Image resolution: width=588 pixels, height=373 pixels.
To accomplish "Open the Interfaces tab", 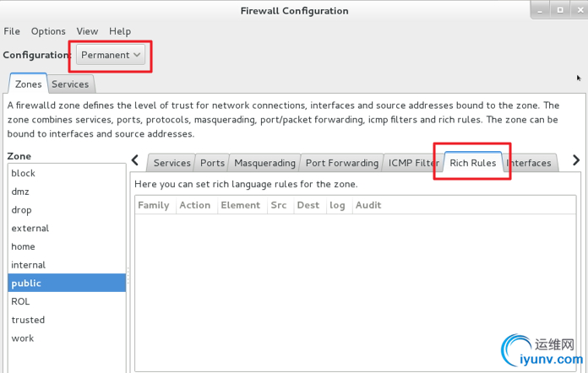I will click(529, 163).
